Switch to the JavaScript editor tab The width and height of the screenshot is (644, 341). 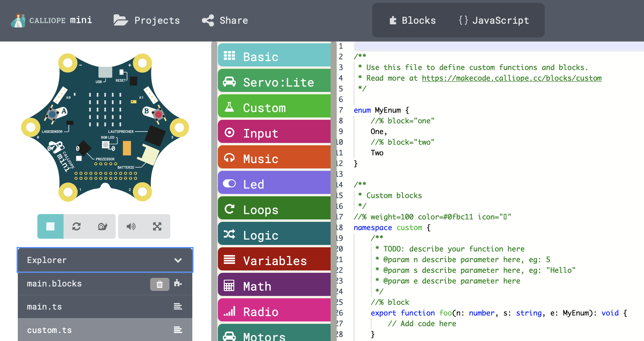(494, 20)
